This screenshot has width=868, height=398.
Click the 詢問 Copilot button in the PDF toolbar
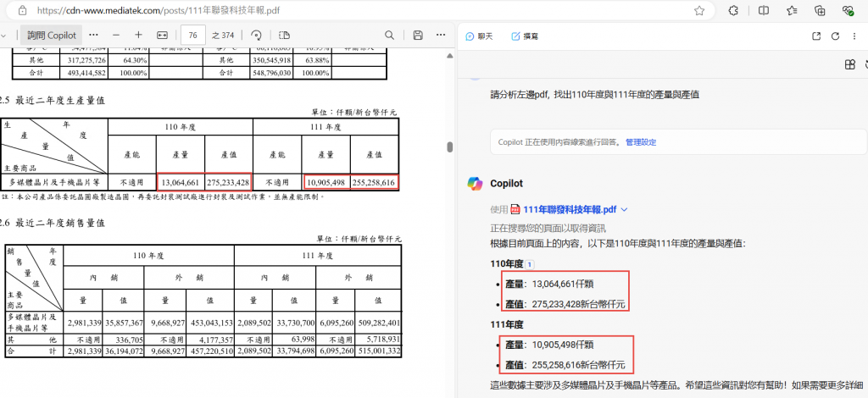tap(52, 35)
